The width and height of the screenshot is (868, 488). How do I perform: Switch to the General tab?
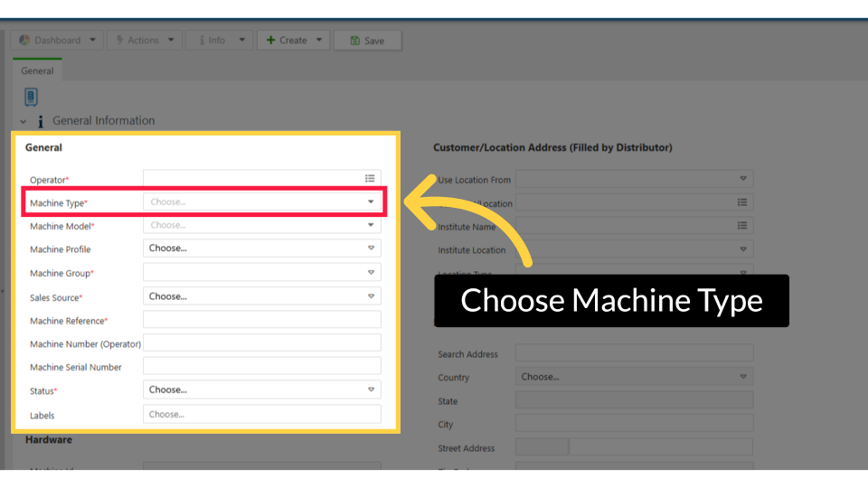click(37, 70)
